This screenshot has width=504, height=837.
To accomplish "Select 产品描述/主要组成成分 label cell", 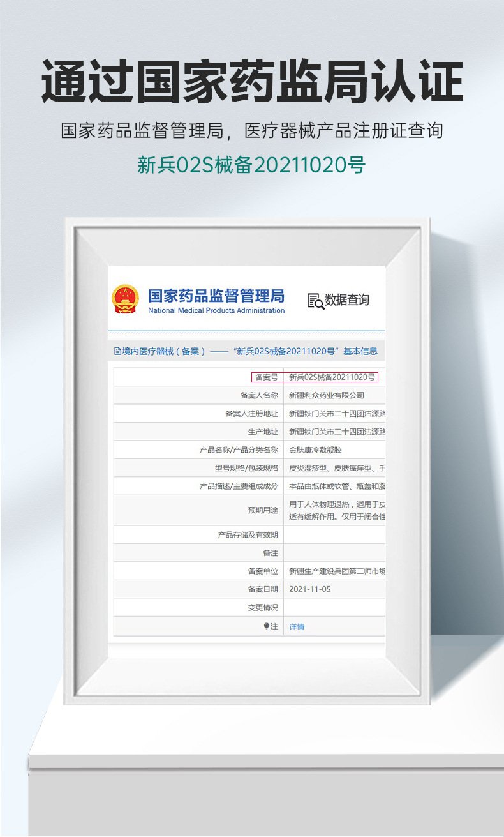I will click(x=199, y=486).
